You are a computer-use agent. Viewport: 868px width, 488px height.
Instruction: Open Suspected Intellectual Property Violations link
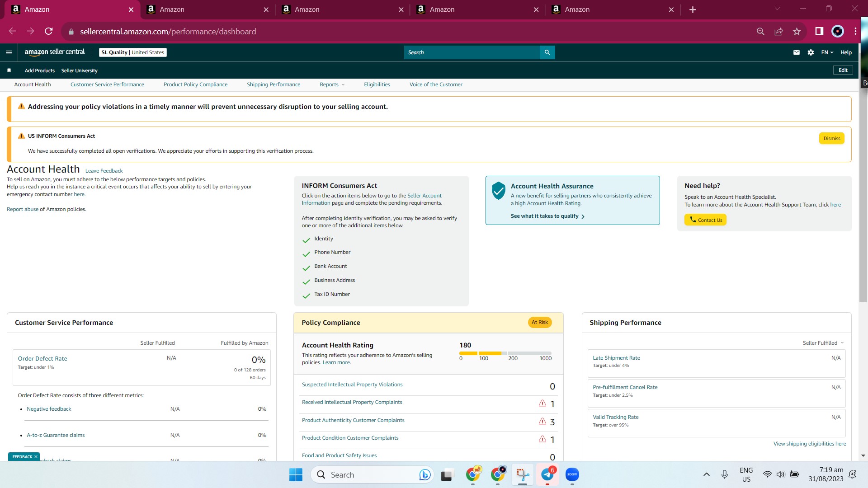point(352,385)
